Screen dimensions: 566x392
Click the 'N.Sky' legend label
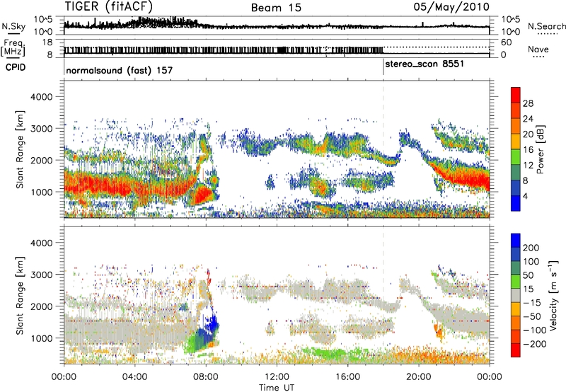[13, 26]
